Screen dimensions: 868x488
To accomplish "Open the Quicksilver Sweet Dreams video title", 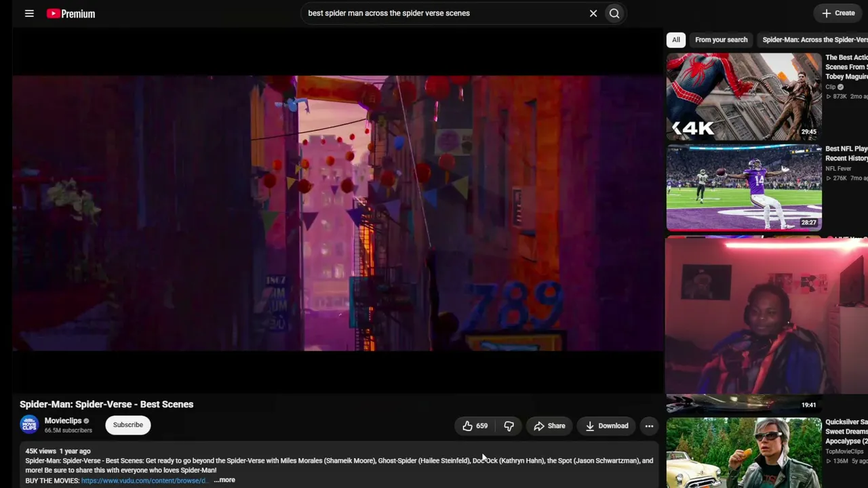I will point(846,431).
